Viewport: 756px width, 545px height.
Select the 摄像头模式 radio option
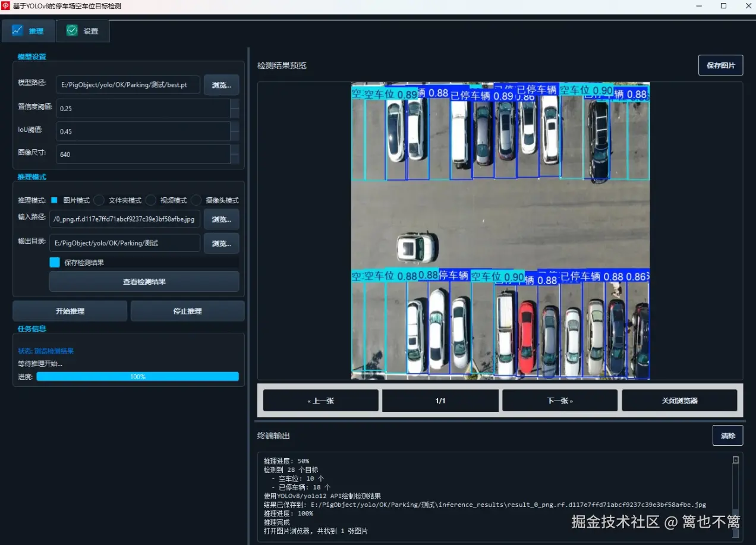click(196, 200)
